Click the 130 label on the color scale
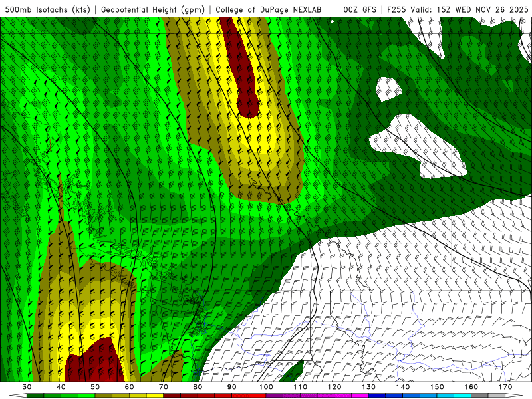 368,387
